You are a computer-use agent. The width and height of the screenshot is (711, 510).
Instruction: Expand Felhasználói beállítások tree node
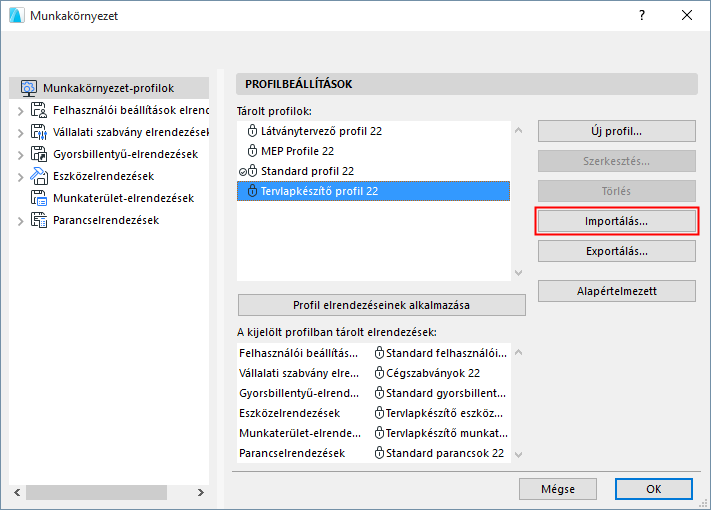(20, 111)
